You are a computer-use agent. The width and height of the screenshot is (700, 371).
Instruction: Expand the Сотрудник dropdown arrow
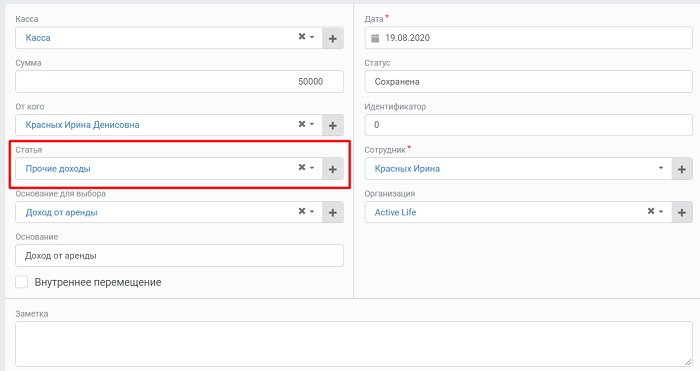pos(661,168)
